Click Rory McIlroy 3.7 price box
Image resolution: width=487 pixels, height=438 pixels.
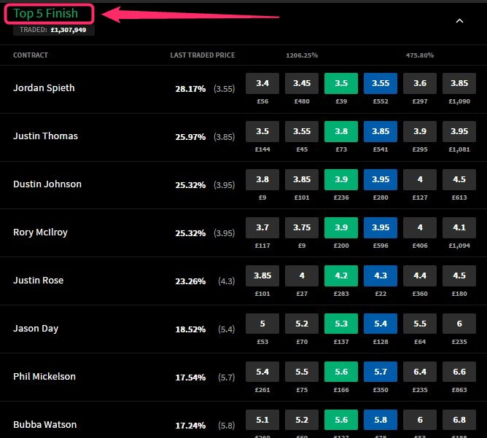pos(262,228)
